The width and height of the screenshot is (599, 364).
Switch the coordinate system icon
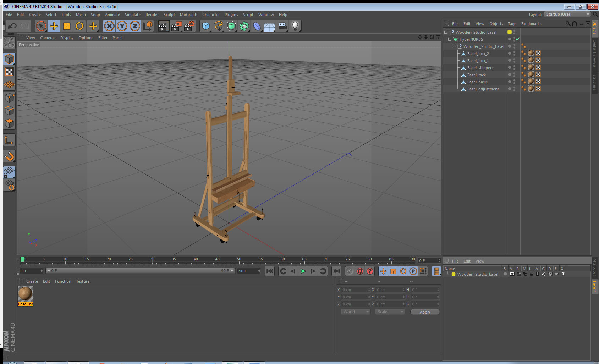(148, 26)
